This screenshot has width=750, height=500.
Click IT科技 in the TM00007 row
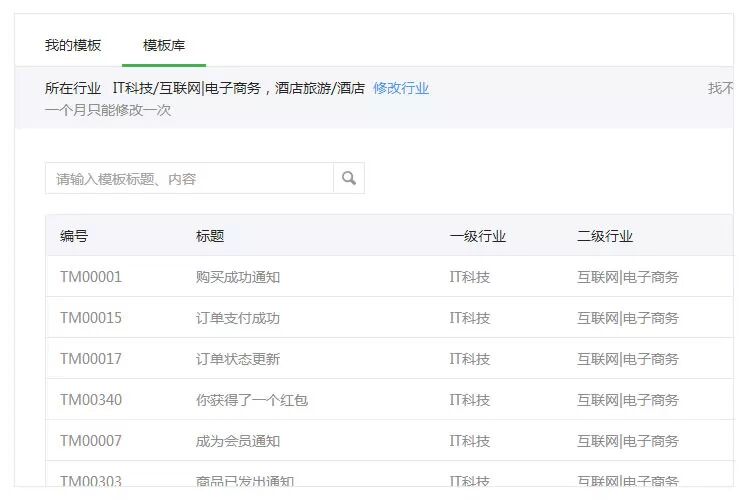pyautogui.click(x=470, y=441)
